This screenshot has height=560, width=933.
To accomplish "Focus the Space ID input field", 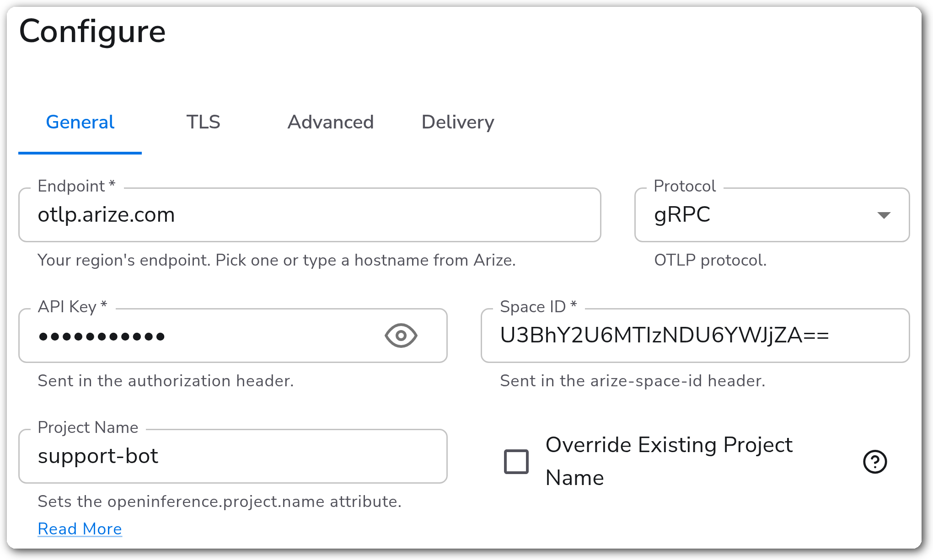I will 695,336.
